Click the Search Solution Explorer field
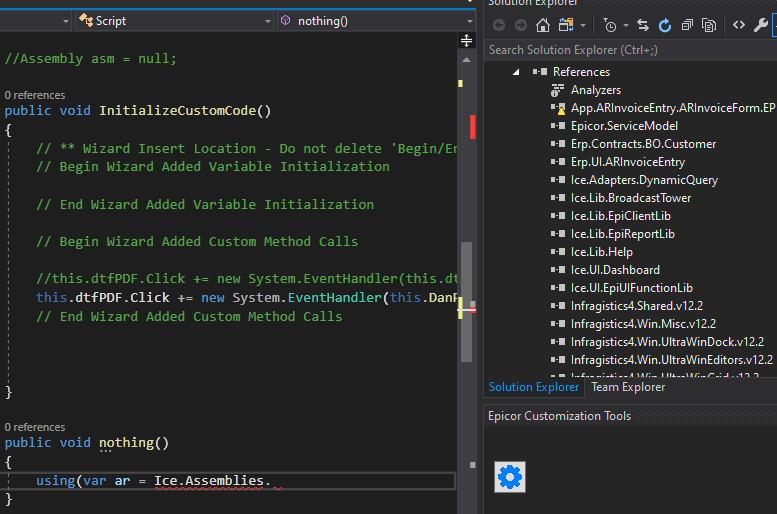 pos(630,50)
